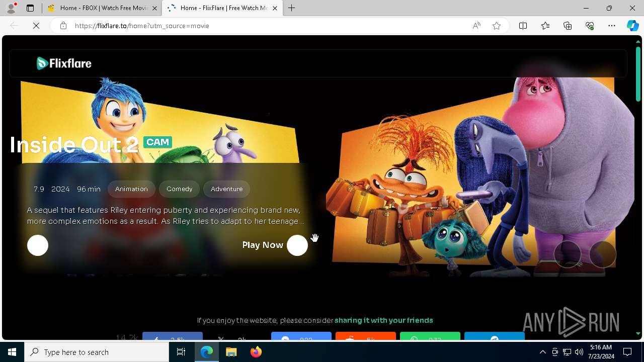Open the network tray icon
The width and height of the screenshot is (644, 362).
(567, 352)
